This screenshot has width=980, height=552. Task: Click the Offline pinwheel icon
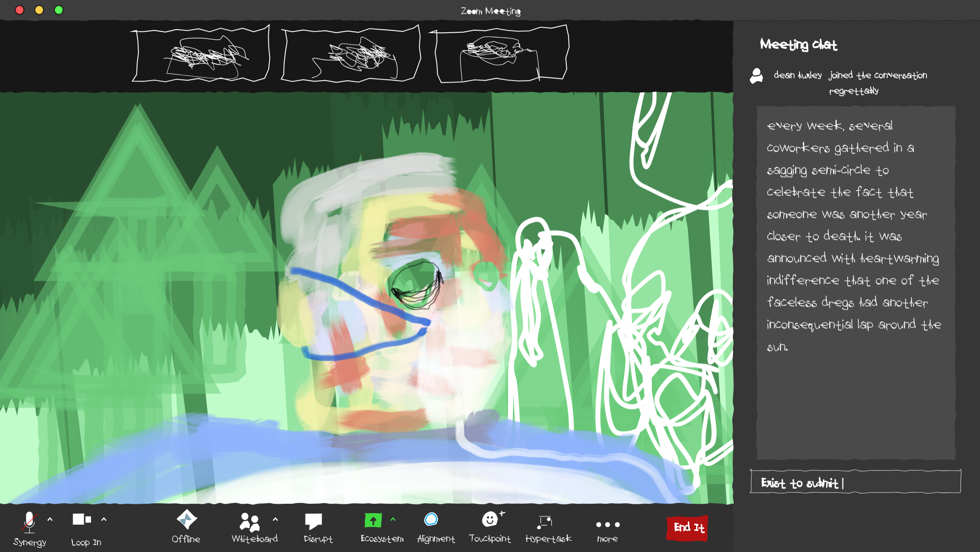pyautogui.click(x=187, y=519)
